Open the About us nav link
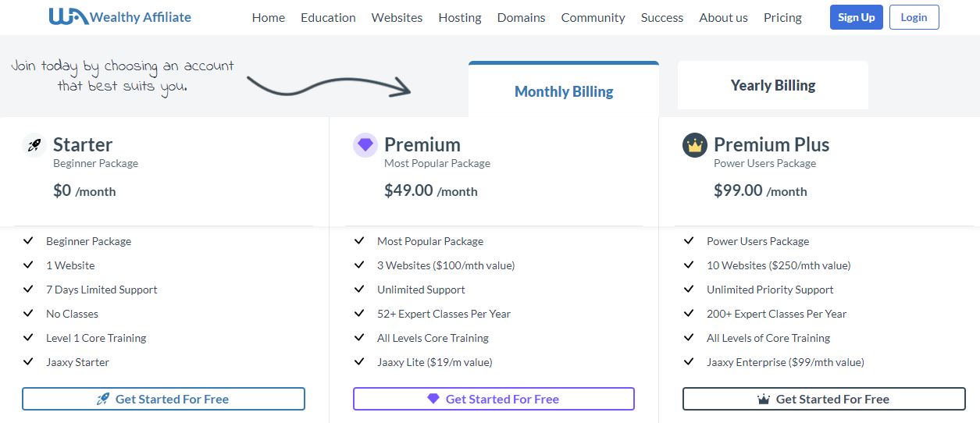 point(723,17)
